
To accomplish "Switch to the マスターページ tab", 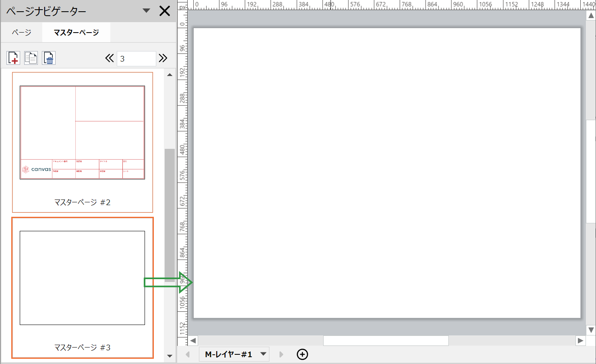I will [x=76, y=32].
